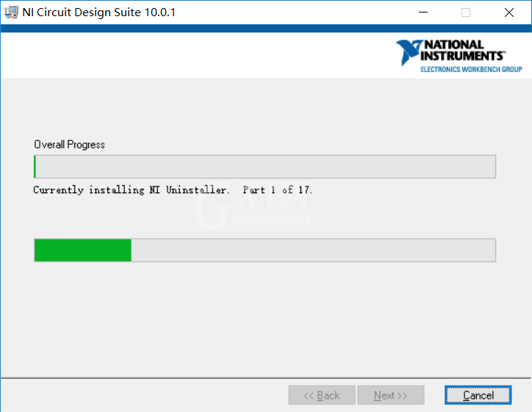Screen dimensions: 532x412
Task: Click the grayed-out Next >> button
Action: click(x=390, y=395)
